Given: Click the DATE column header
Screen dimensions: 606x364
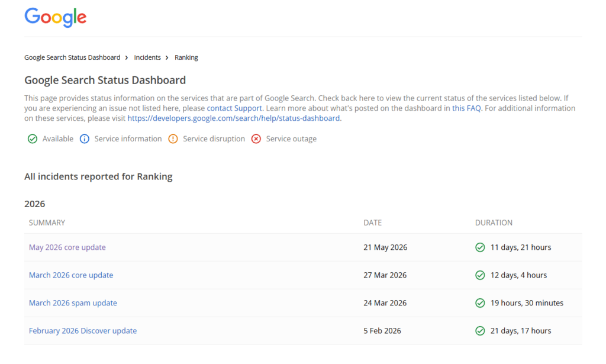Looking at the screenshot, I should (x=373, y=223).
